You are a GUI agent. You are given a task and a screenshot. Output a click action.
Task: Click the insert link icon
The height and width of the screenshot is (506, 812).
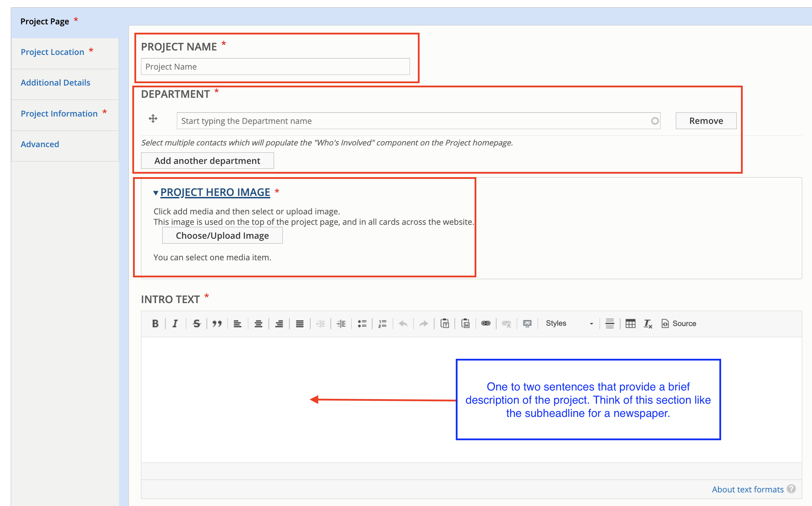click(x=486, y=324)
